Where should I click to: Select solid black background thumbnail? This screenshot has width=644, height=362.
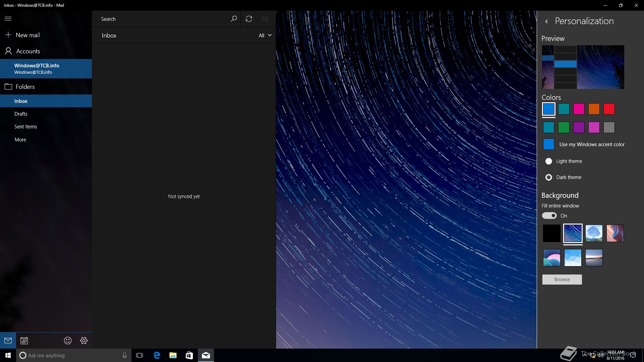(552, 233)
